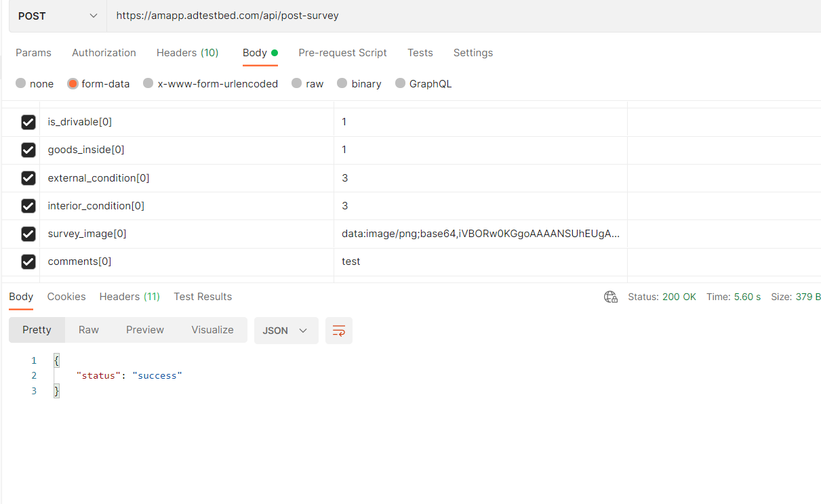821x504 pixels.
Task: Show the Raw response view
Action: [x=89, y=330]
